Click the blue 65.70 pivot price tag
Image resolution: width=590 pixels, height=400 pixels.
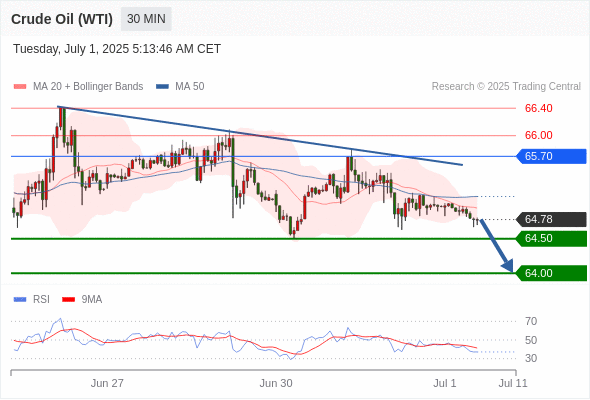pyautogui.click(x=551, y=156)
